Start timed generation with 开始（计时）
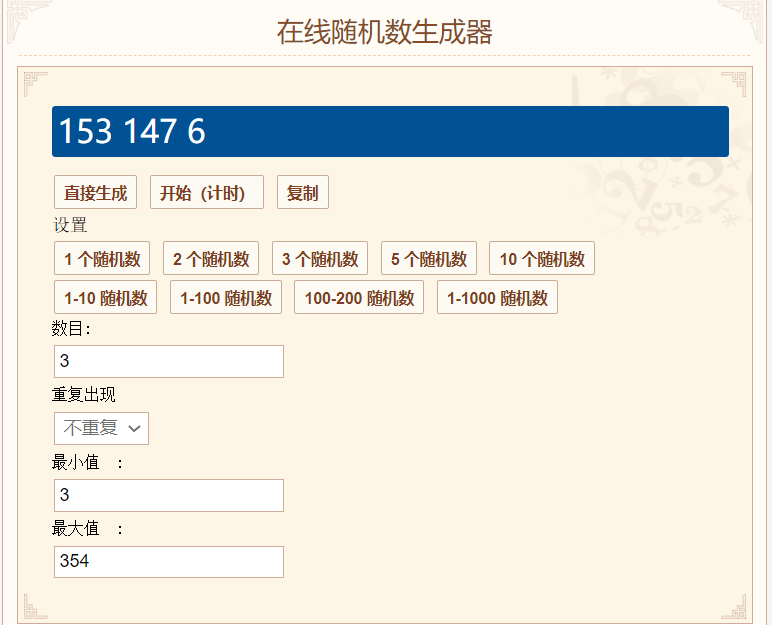Viewport: 772px width, 625px height. [206, 193]
